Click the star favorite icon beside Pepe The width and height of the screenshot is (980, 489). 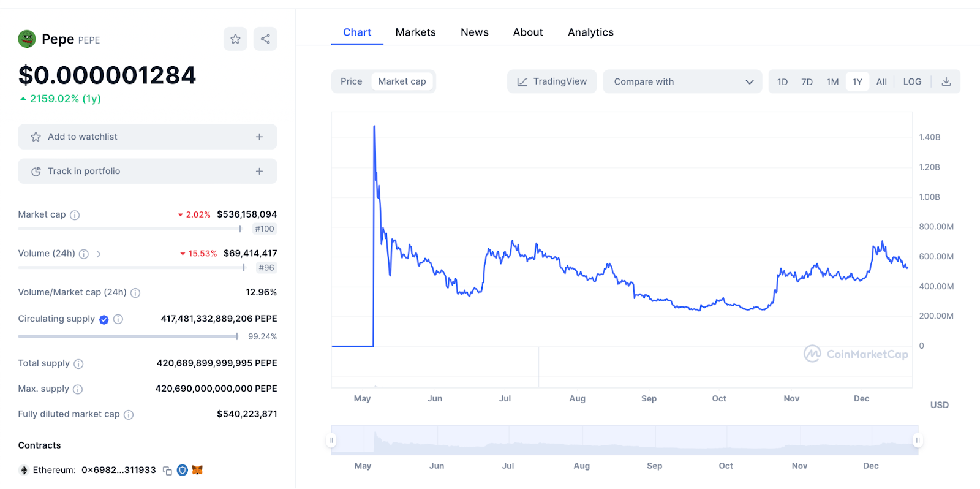point(235,39)
